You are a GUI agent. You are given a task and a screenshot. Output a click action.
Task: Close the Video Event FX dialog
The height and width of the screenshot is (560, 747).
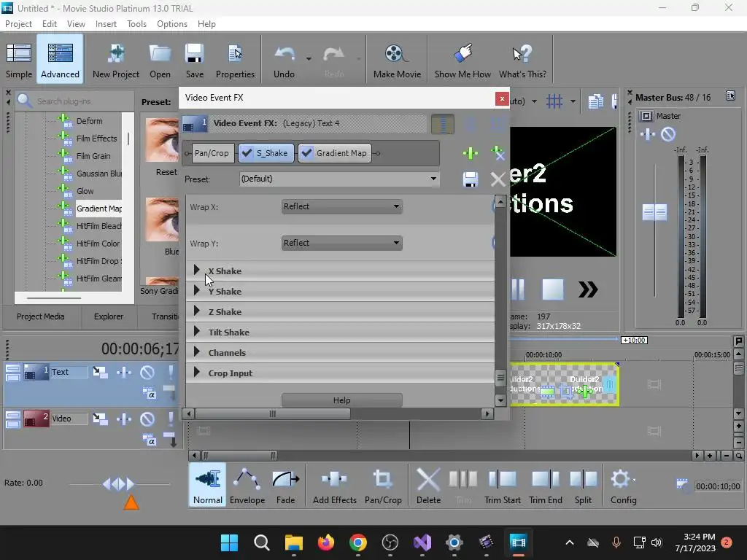(502, 98)
